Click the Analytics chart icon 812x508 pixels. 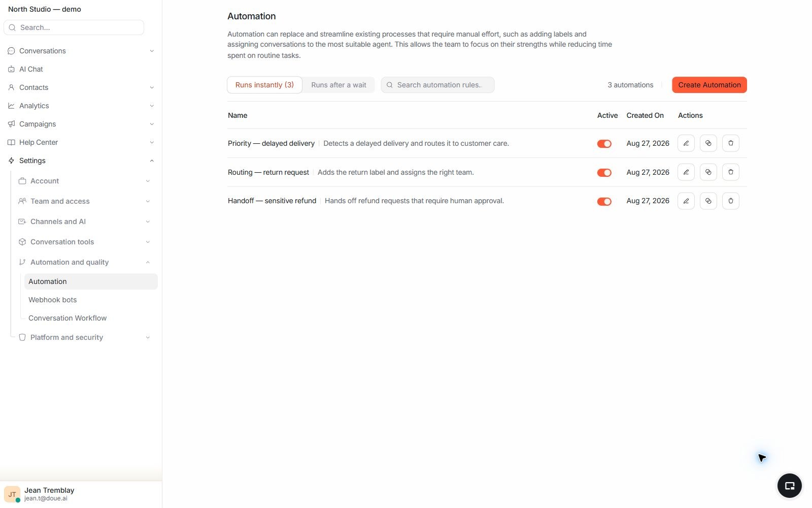tap(11, 106)
